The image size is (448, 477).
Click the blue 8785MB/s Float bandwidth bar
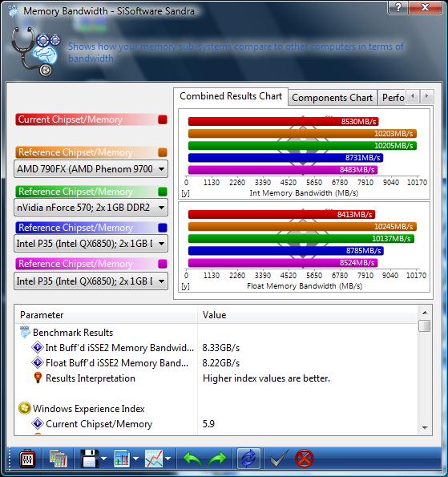coord(286,251)
